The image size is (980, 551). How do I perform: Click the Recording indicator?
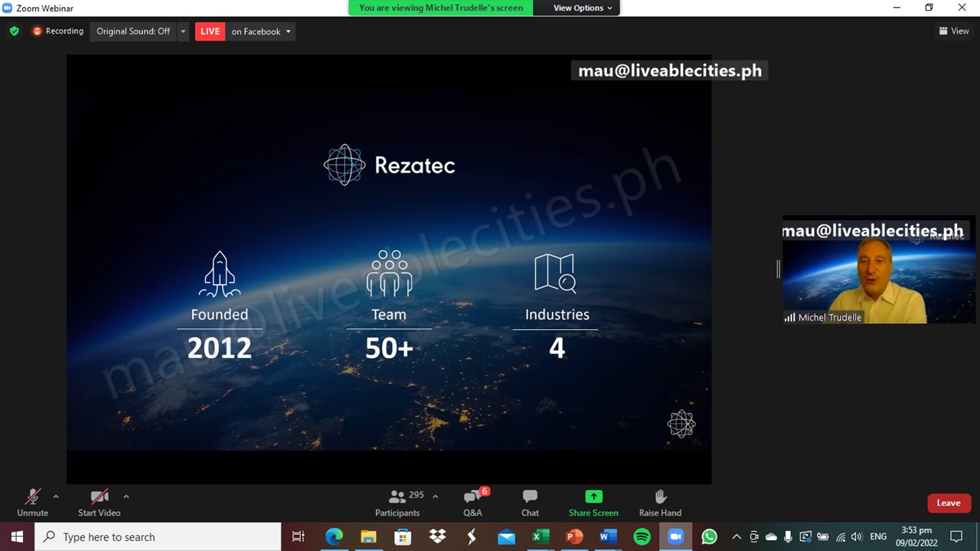coord(57,31)
